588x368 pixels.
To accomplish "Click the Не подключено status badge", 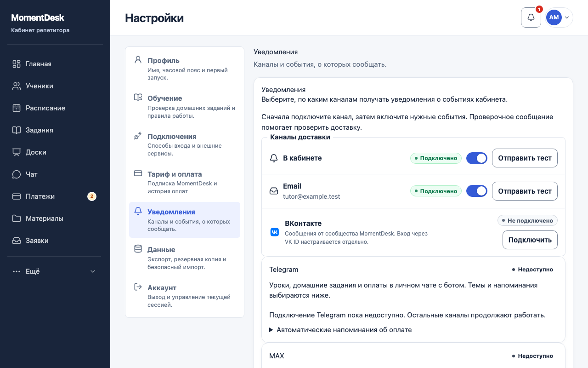I will [x=527, y=221].
